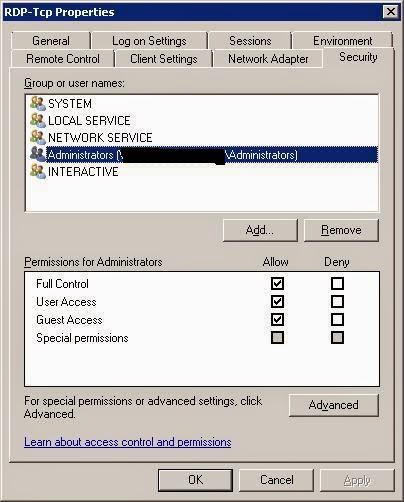This screenshot has height=502, width=404.
Task: Click the Guest Access permission label
Action: pyautogui.click(x=69, y=320)
